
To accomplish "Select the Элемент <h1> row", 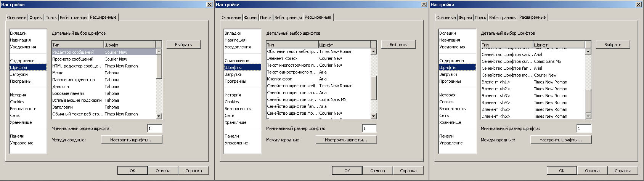I will (x=533, y=82).
